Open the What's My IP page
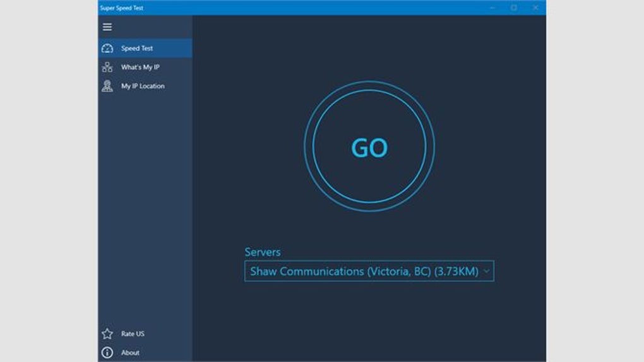The width and height of the screenshot is (644, 362). point(145,67)
